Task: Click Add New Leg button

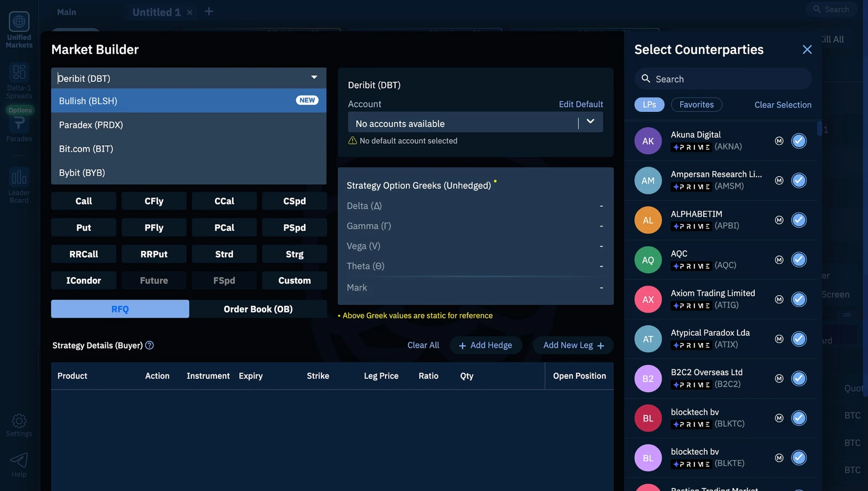Action: [573, 345]
